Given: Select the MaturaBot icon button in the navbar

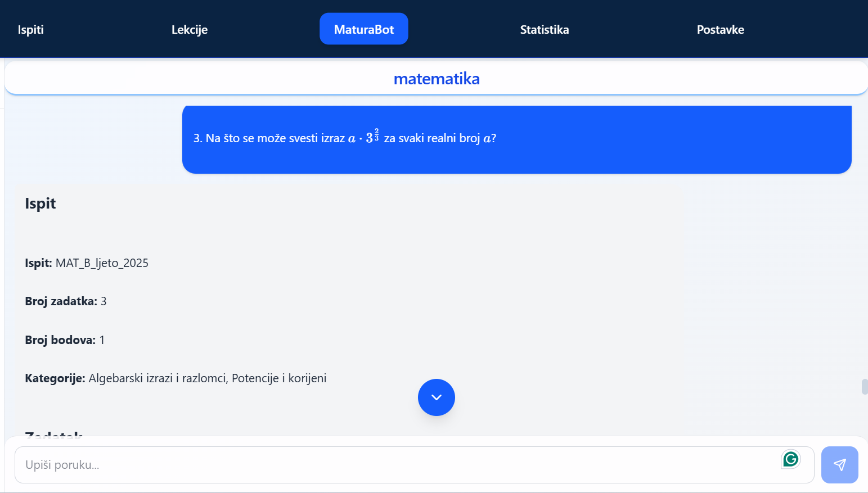Looking at the screenshot, I should [x=363, y=28].
